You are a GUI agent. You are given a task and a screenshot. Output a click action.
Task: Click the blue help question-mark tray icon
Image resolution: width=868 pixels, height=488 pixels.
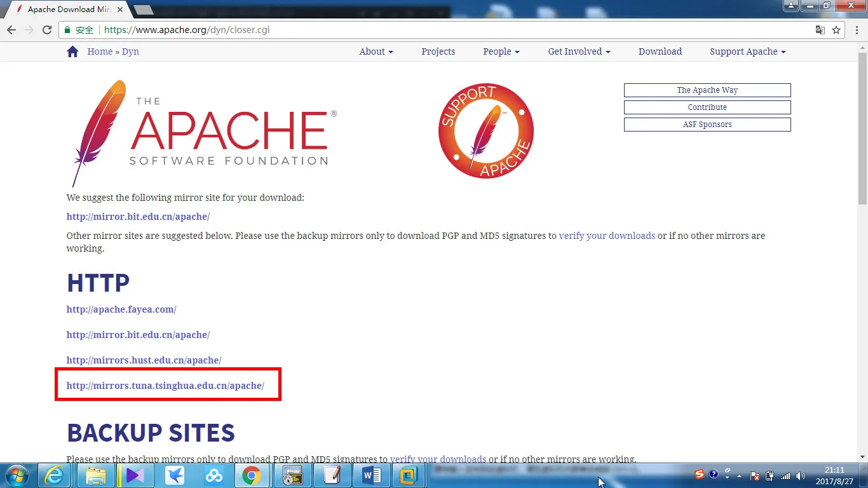pyautogui.click(x=714, y=475)
